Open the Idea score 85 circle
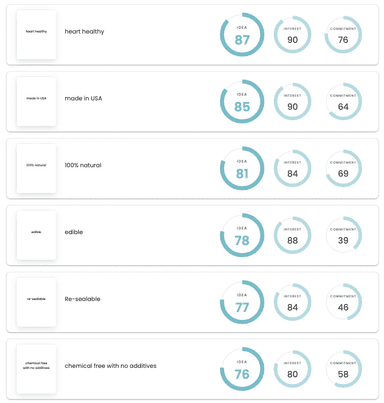Screen dimensions: 384x403 (242, 101)
